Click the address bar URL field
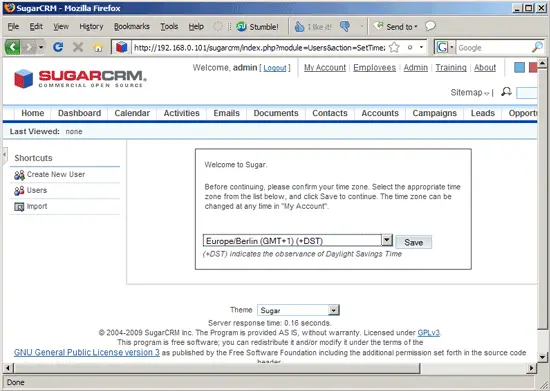Viewport: 550px width, 391px height. click(260, 47)
